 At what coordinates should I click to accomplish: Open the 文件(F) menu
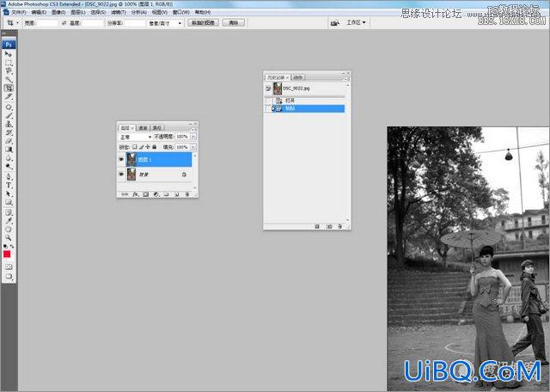19,12
